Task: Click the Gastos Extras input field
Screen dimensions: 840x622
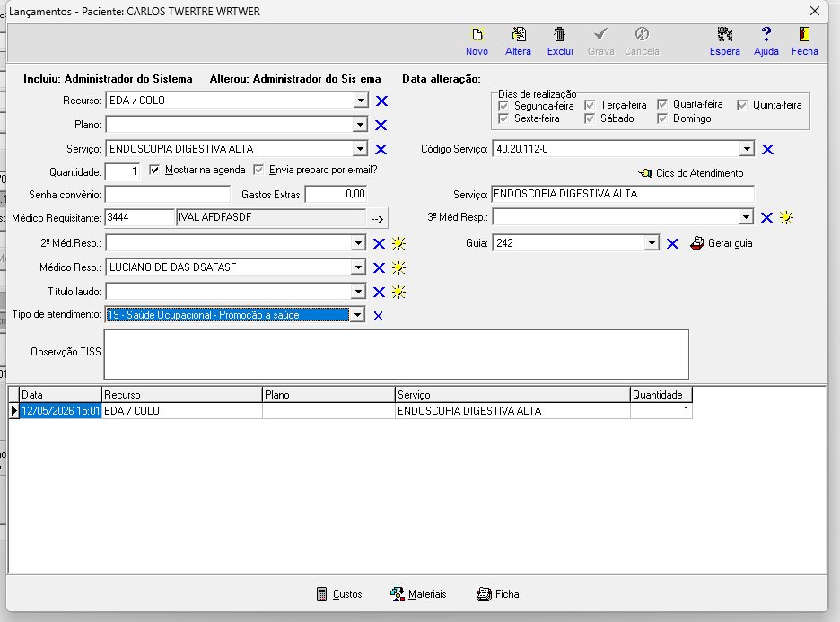Action: 336,194
